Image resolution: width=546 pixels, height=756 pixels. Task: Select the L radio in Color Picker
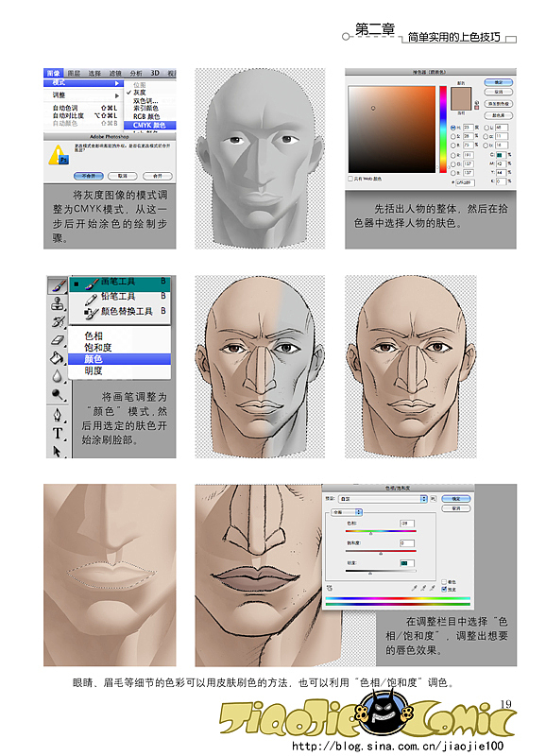click(486, 128)
